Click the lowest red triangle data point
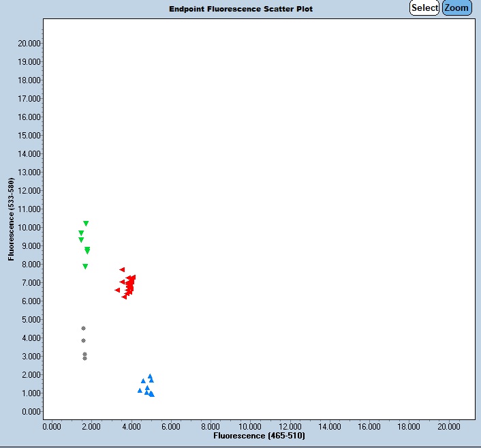 (124, 297)
